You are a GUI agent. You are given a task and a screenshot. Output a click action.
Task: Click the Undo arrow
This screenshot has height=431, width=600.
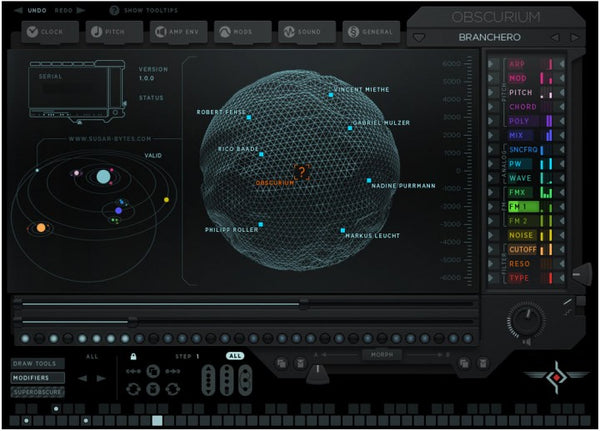[18, 10]
